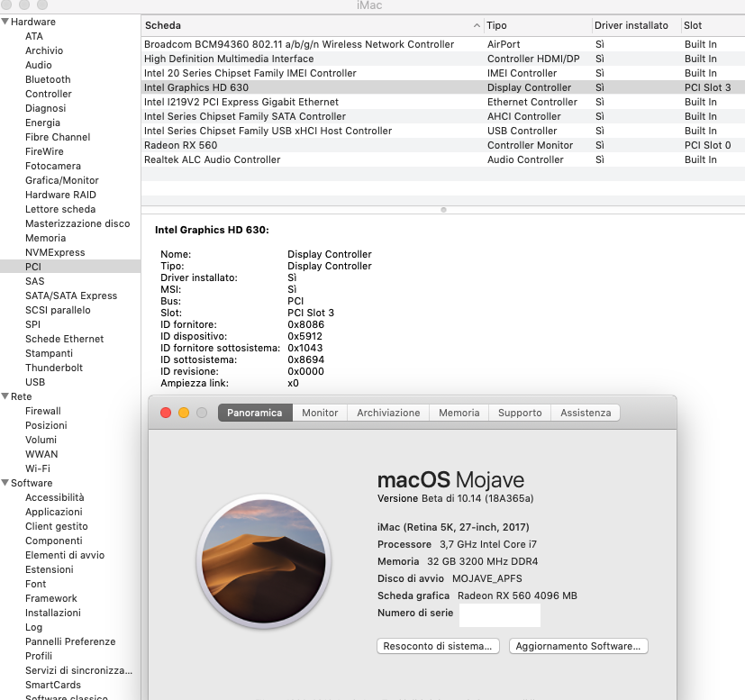Screen dimensions: 745x700
Task: Select Log under Software
Action: point(33,627)
